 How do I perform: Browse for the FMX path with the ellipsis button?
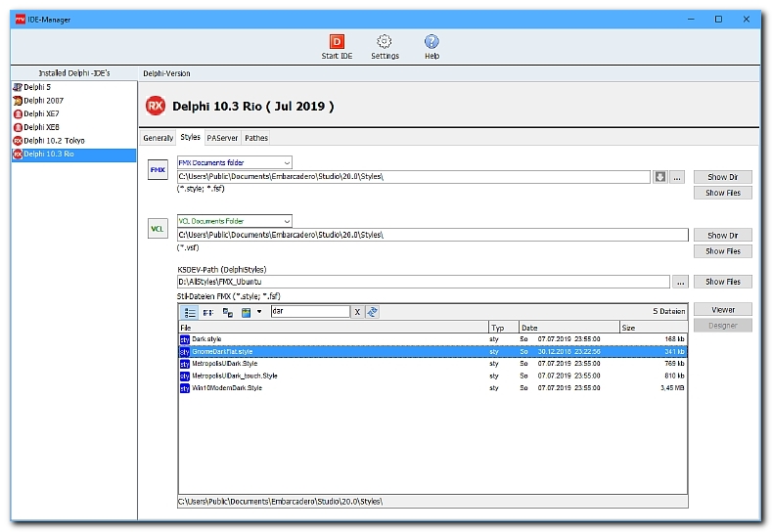click(677, 177)
